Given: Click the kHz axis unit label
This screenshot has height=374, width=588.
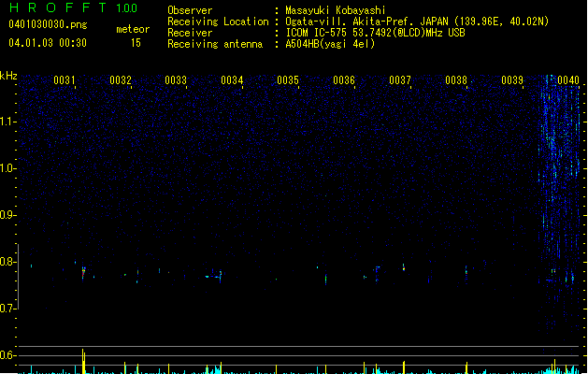Looking at the screenshot, I should tap(8, 76).
